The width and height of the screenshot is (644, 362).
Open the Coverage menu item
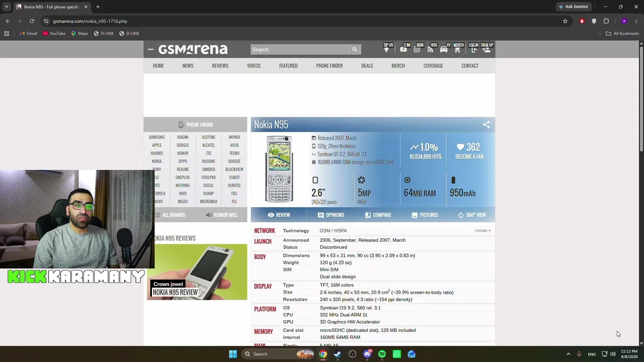[x=433, y=66]
